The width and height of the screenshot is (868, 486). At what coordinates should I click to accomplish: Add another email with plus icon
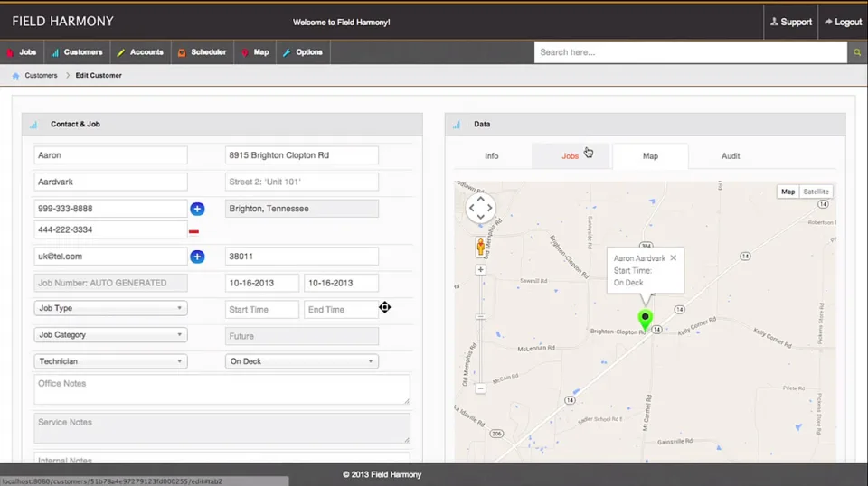pyautogui.click(x=197, y=257)
